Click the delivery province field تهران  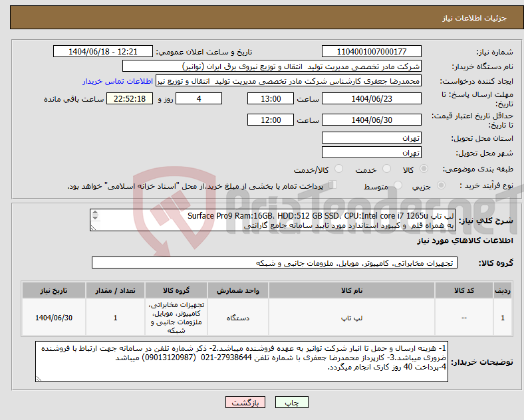click(x=371, y=138)
